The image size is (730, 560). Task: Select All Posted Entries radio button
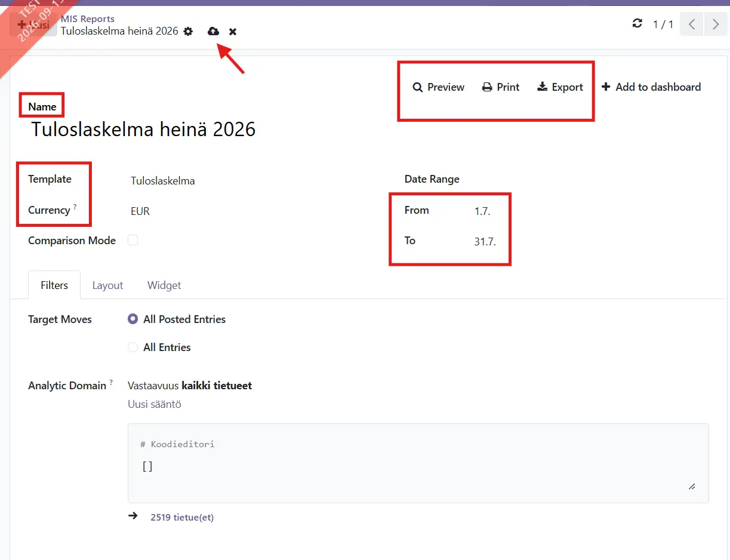click(133, 319)
